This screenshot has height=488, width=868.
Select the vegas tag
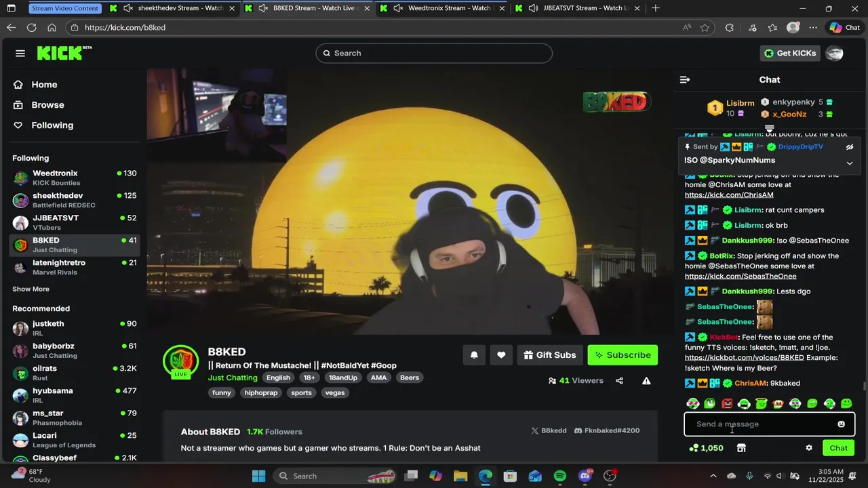coord(335,393)
